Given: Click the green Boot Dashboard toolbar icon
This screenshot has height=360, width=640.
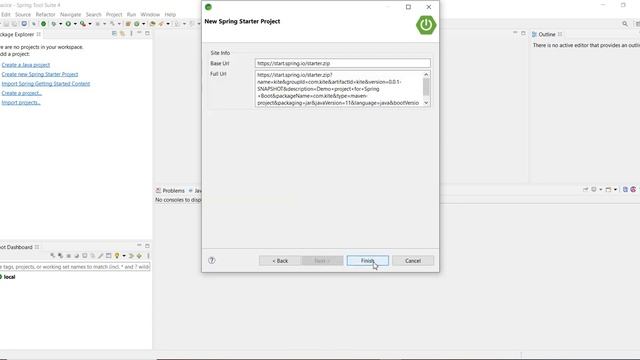Looking at the screenshot, I should coord(43,24).
